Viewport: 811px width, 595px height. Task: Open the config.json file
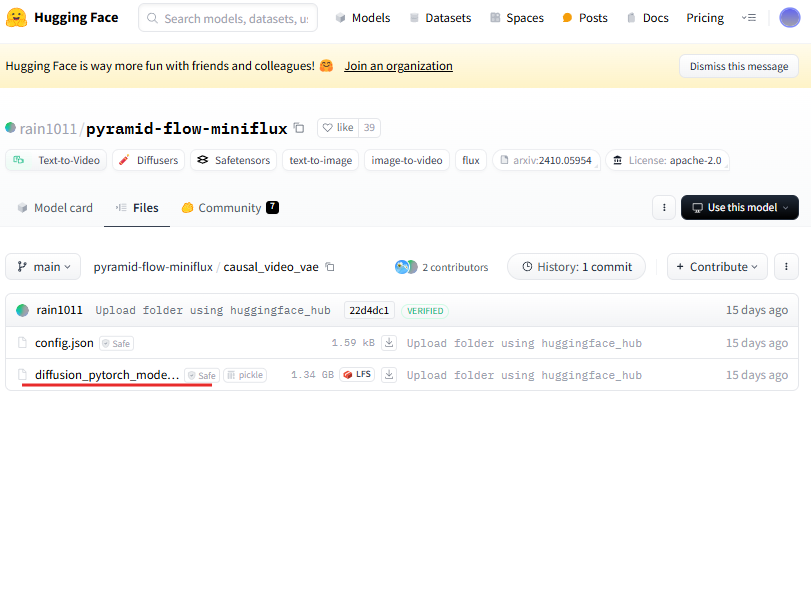coord(64,343)
